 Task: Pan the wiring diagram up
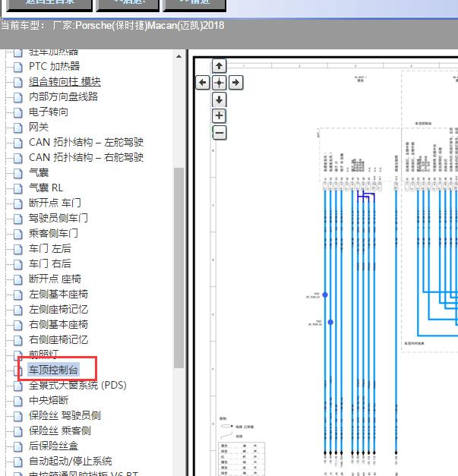click(219, 66)
